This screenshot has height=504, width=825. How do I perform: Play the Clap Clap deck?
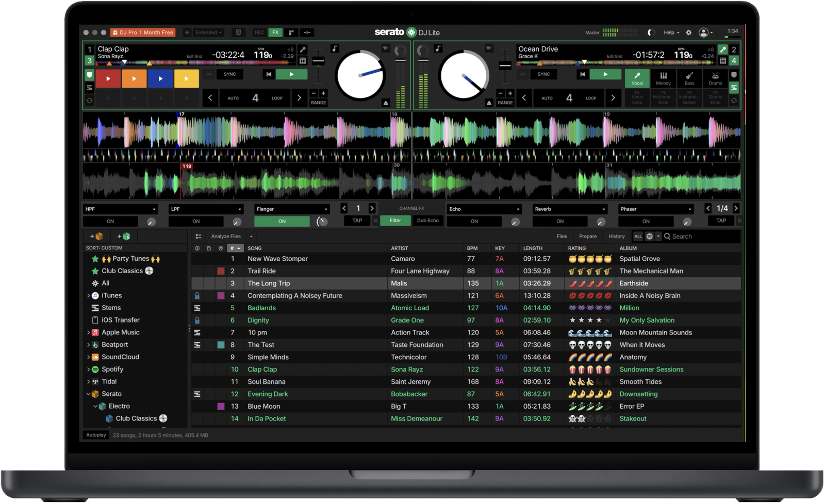coord(291,75)
